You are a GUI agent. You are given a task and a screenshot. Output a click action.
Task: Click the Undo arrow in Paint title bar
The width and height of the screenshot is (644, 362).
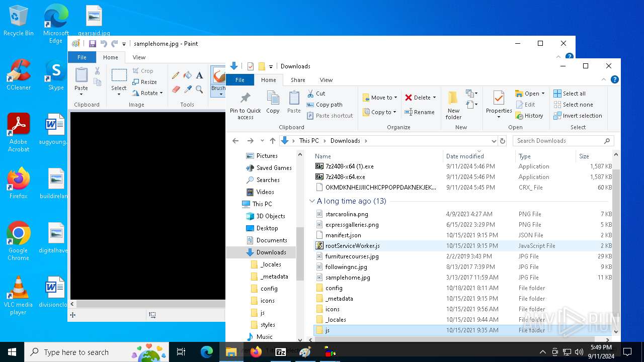[104, 44]
